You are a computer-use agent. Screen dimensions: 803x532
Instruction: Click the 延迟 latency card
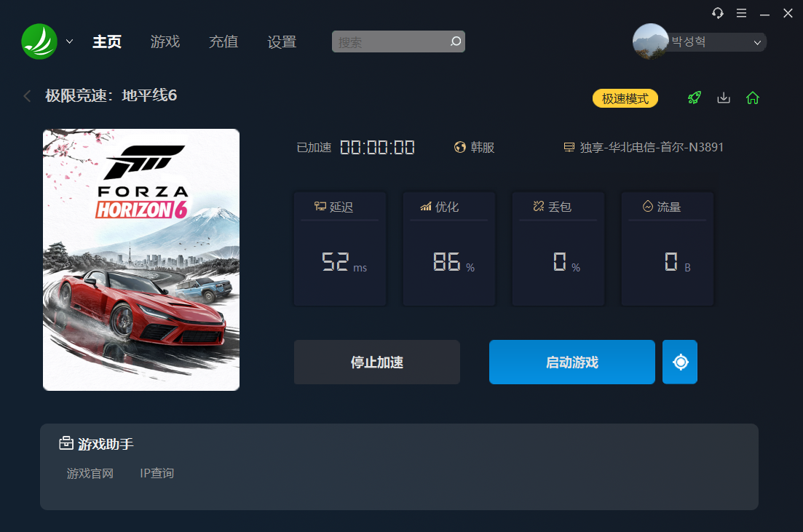340,249
